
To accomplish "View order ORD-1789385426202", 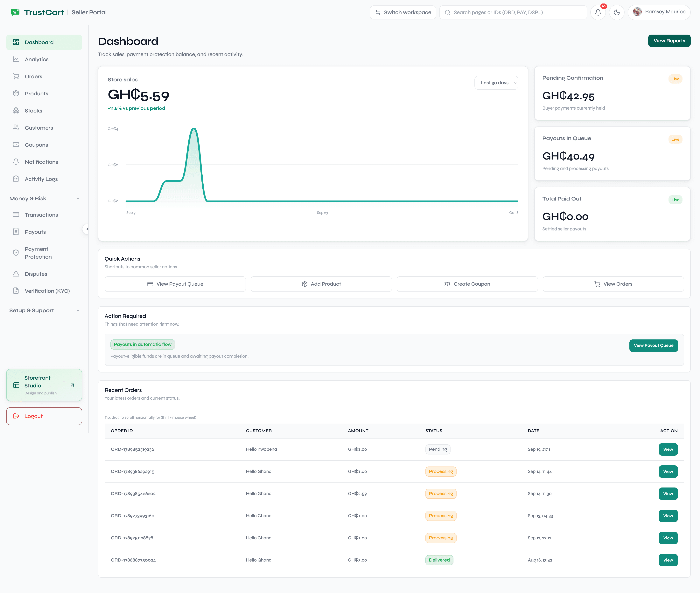I will coord(668,494).
